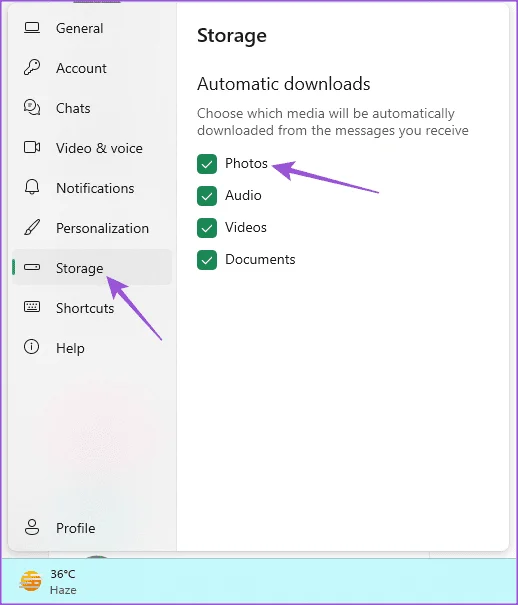Open the Profile section label
Viewport: 518px width, 605px height.
click(76, 528)
